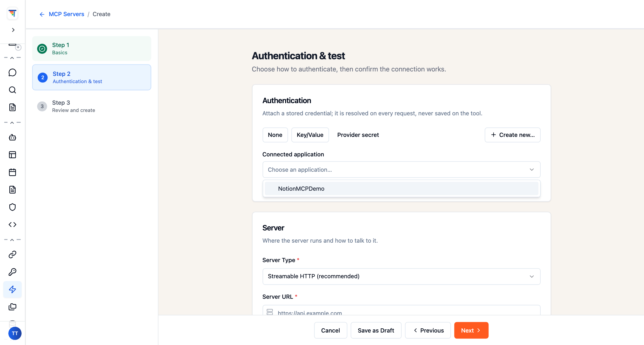
Task: Open the stacked copies icon in sidebar
Action: 12,307
